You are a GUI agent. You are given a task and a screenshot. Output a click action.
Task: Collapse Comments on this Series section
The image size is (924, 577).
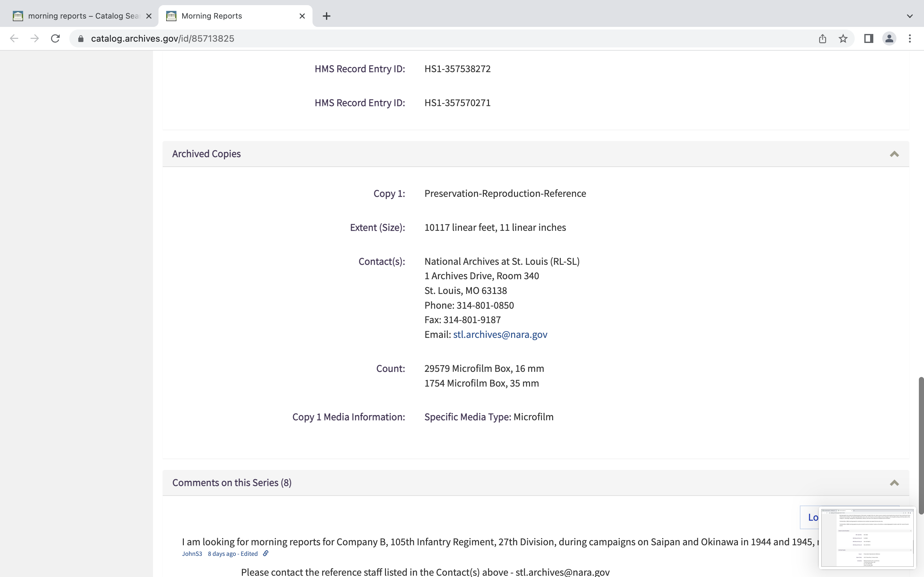[x=894, y=483]
